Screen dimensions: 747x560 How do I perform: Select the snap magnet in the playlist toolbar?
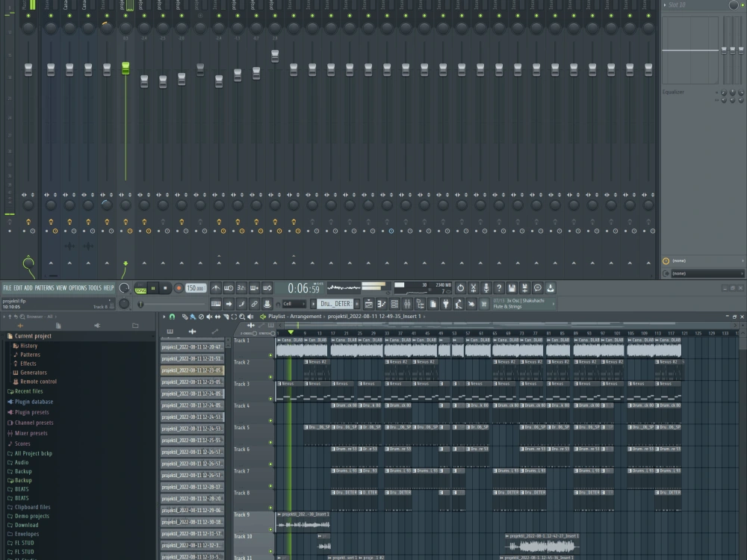tap(172, 317)
